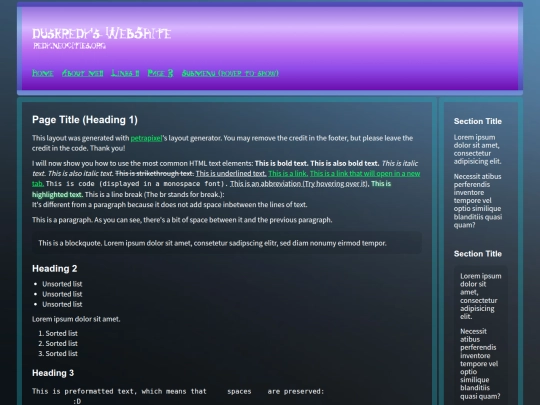Click the Page Title (Heading 1) heading
Viewport: 540px width, 405px height.
(x=85, y=120)
